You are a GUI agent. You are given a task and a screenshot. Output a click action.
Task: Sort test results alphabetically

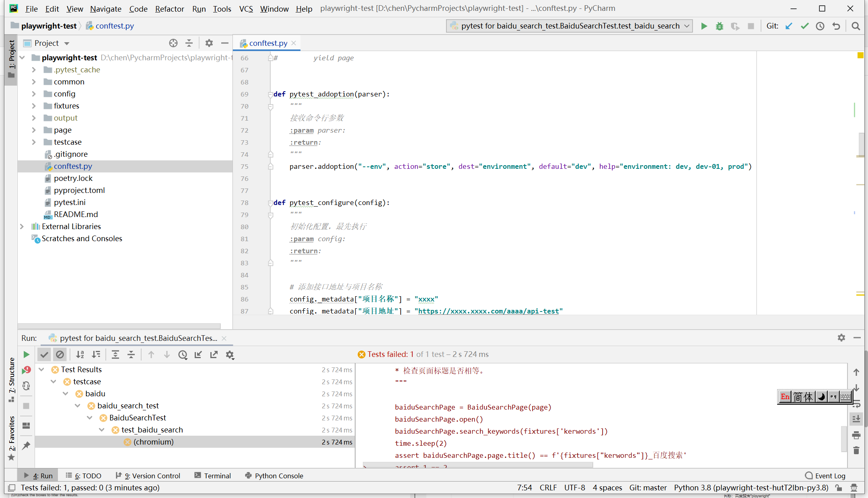click(x=80, y=355)
